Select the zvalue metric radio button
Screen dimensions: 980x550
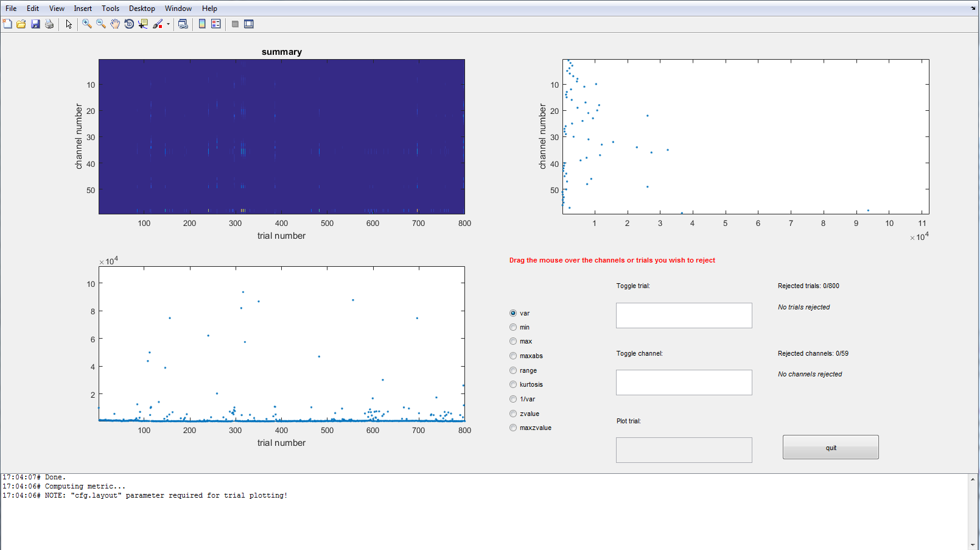pos(513,414)
